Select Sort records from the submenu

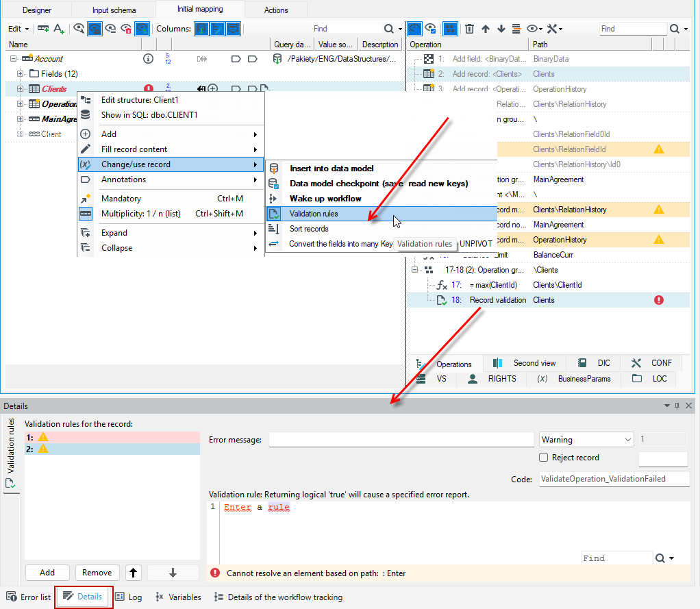[x=309, y=229]
